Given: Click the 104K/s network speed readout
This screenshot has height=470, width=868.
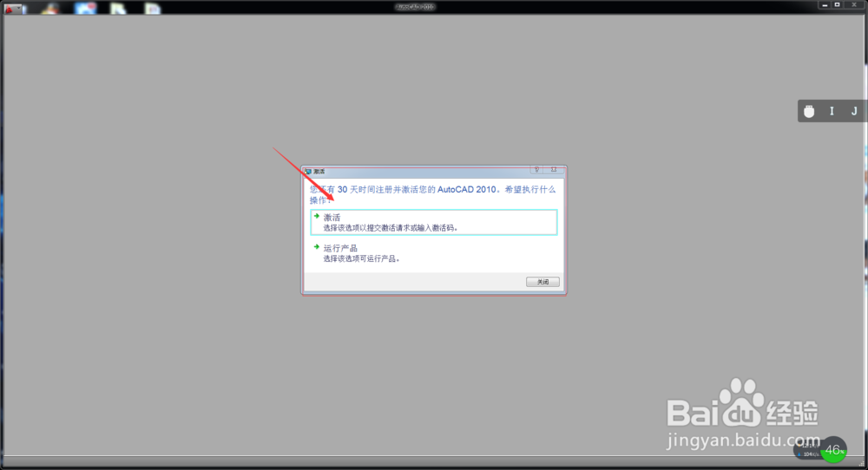Looking at the screenshot, I should (x=810, y=454).
